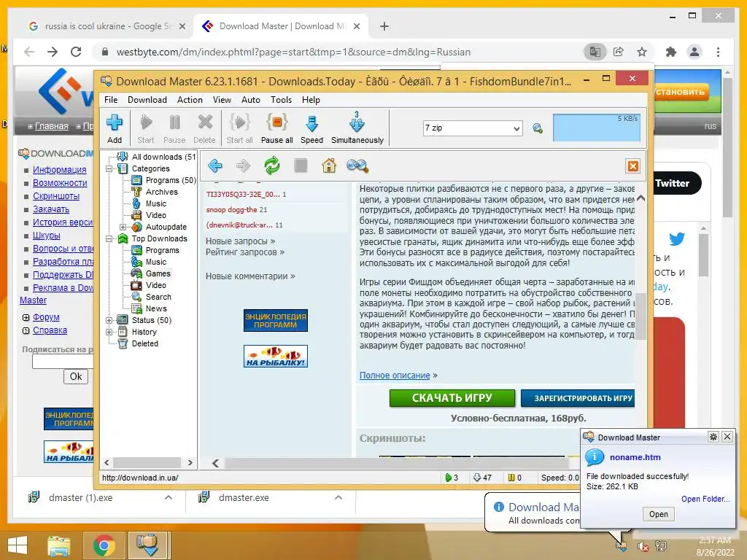Open the Download menu
747x560 pixels.
click(x=147, y=100)
